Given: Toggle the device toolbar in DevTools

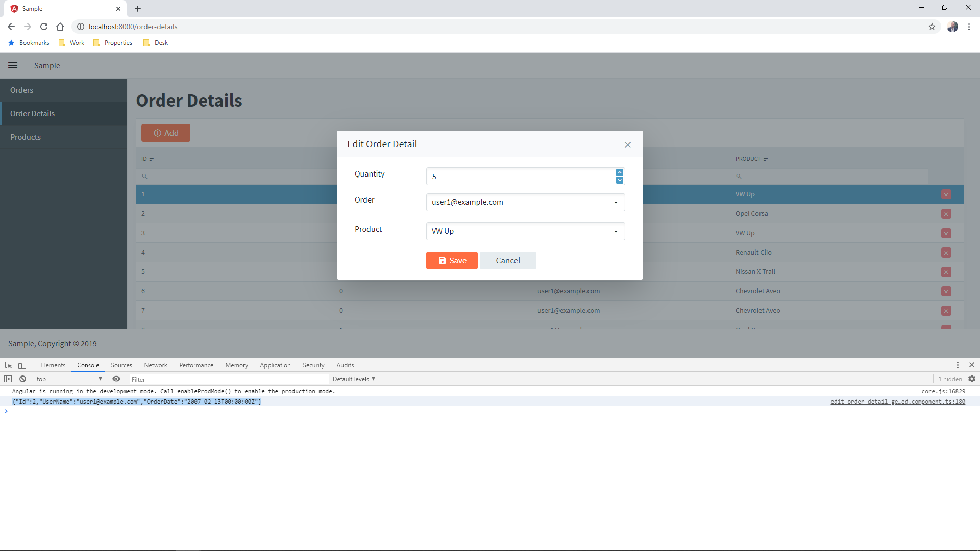Looking at the screenshot, I should click(x=22, y=365).
